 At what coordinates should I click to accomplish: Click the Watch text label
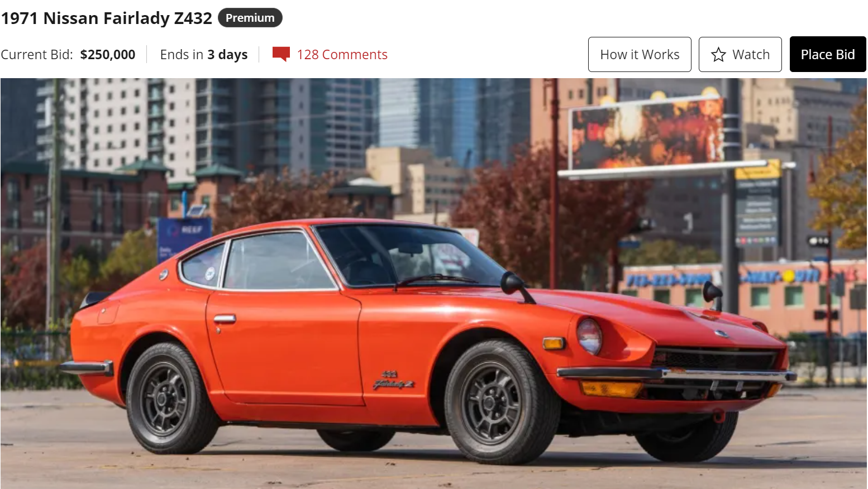tap(751, 55)
